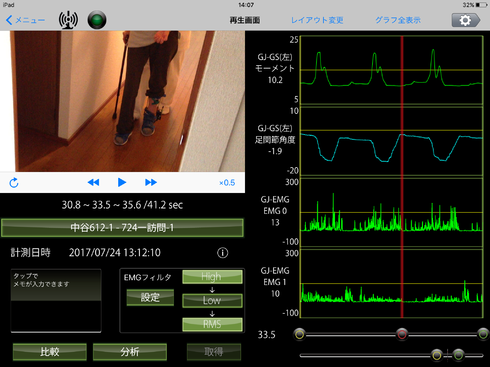Tap the 中谷612-1 - 724一訪問-1 record bar

coord(122,228)
